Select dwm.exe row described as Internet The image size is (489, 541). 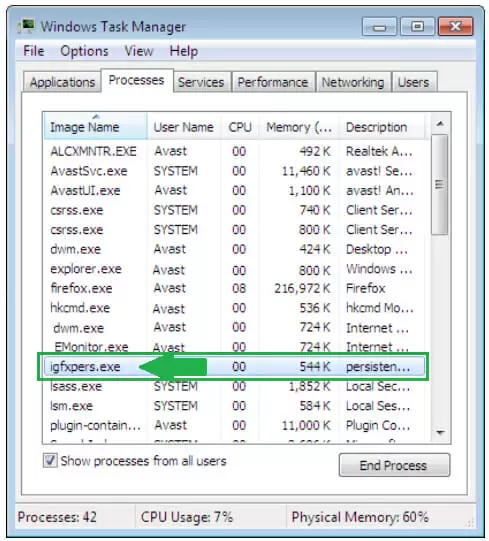click(235, 327)
